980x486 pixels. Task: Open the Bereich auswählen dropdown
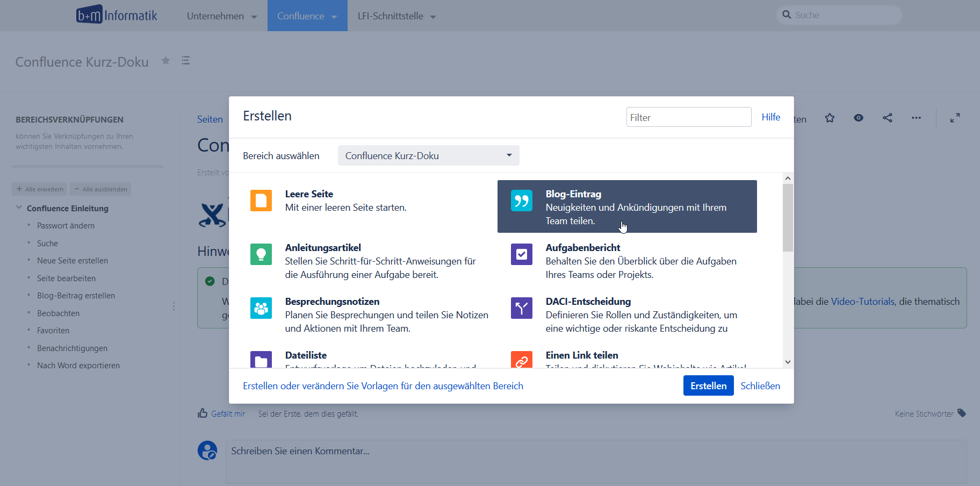click(429, 155)
